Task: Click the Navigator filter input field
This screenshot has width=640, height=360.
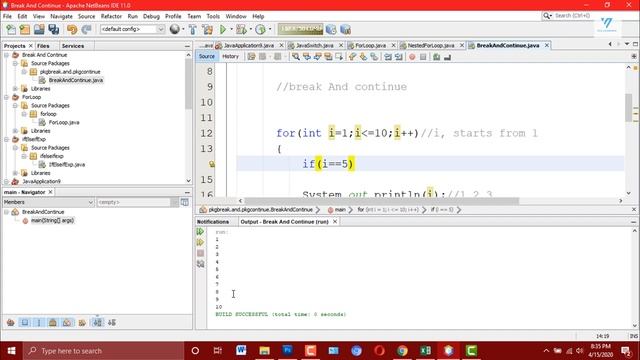Action: [x=134, y=202]
